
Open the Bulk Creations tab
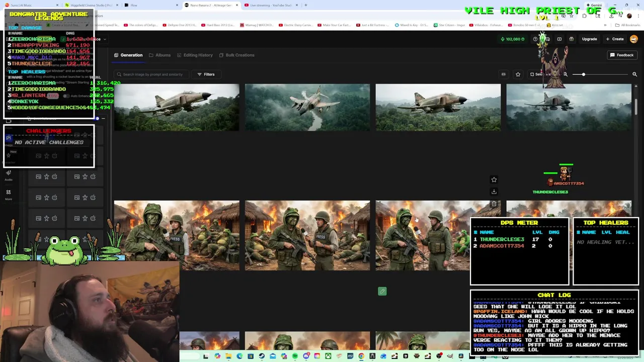coord(236,55)
